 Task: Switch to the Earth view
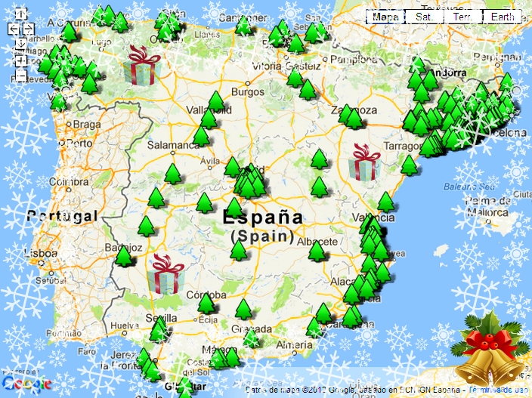502,17
